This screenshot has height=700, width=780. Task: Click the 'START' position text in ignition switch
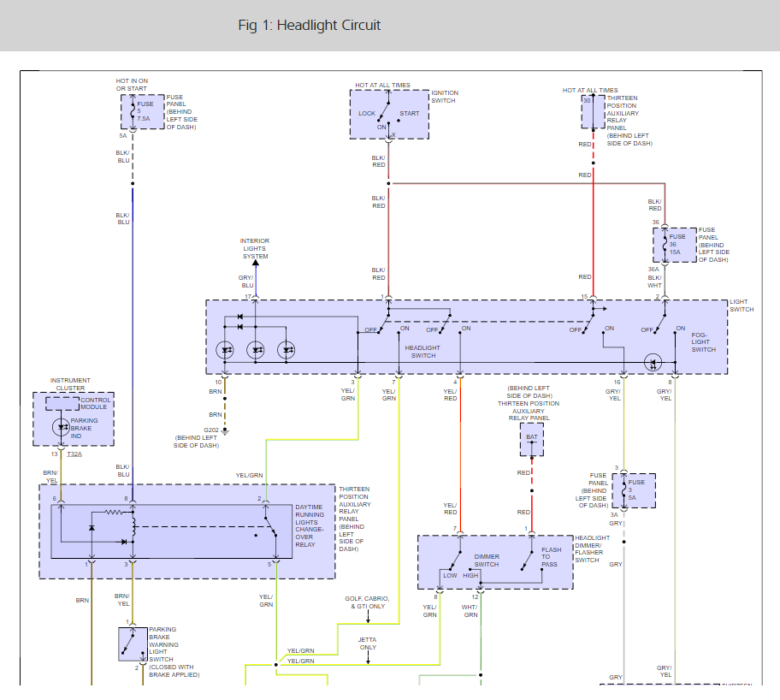(410, 114)
